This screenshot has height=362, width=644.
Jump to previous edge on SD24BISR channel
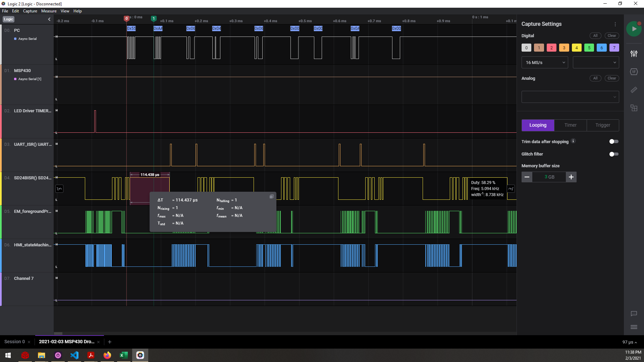[59, 189]
